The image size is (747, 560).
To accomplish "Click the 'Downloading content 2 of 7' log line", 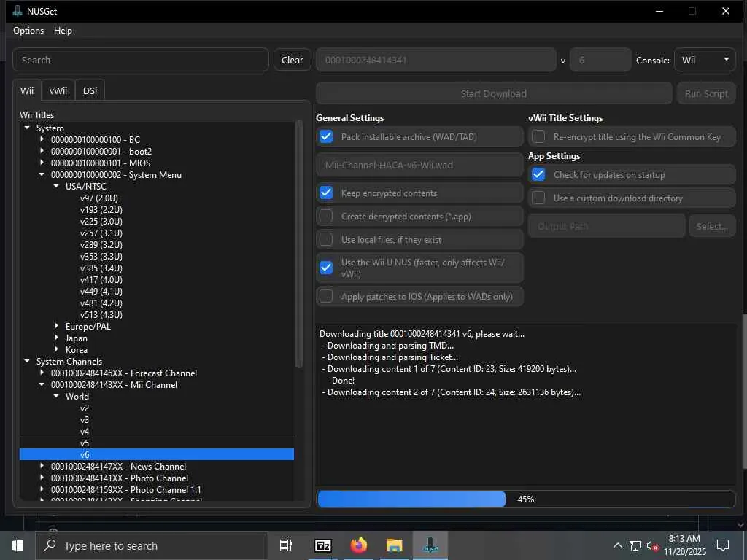I will pyautogui.click(x=451, y=392).
